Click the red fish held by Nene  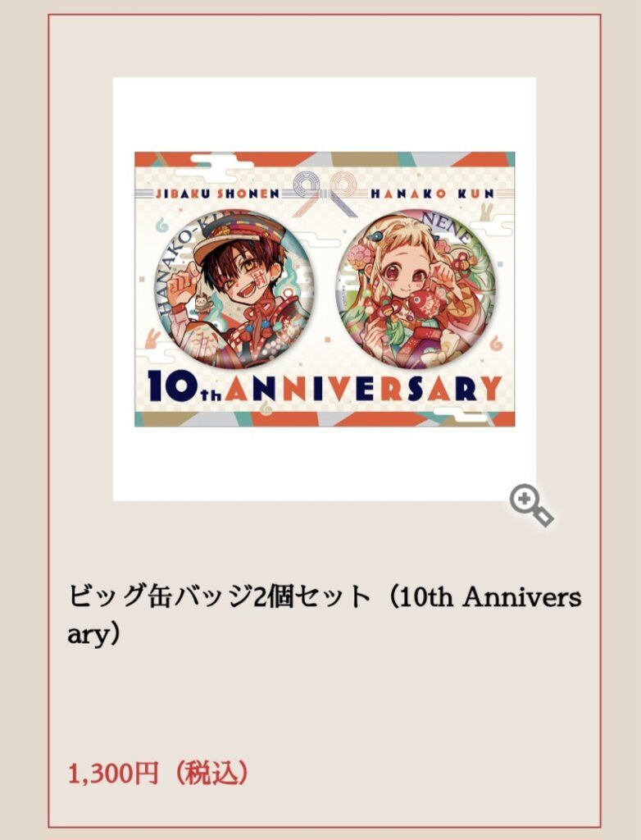[427, 304]
